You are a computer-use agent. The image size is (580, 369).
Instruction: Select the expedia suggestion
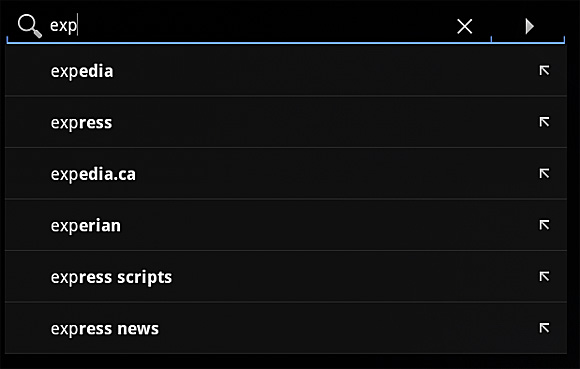coord(82,71)
